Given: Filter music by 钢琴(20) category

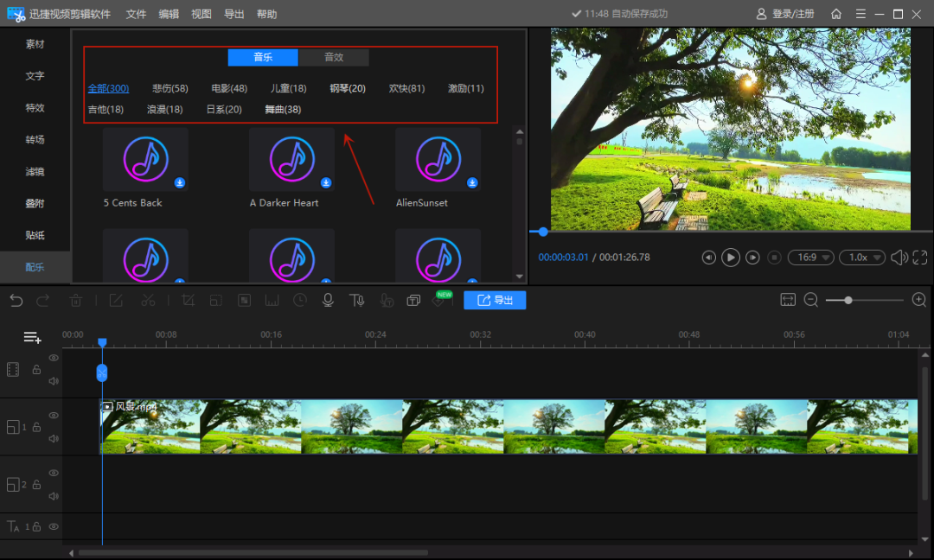Looking at the screenshot, I should pos(348,88).
